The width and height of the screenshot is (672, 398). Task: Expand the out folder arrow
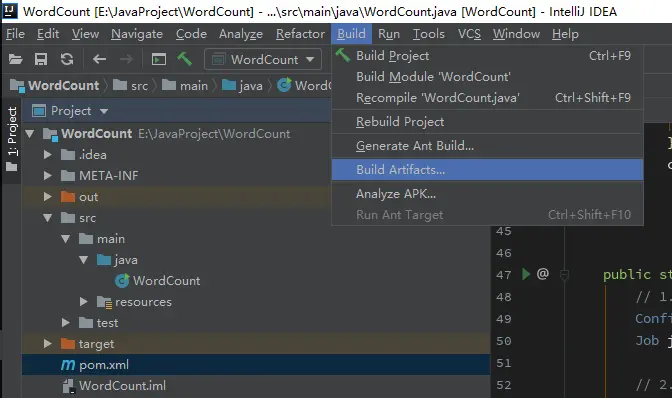[x=48, y=197]
